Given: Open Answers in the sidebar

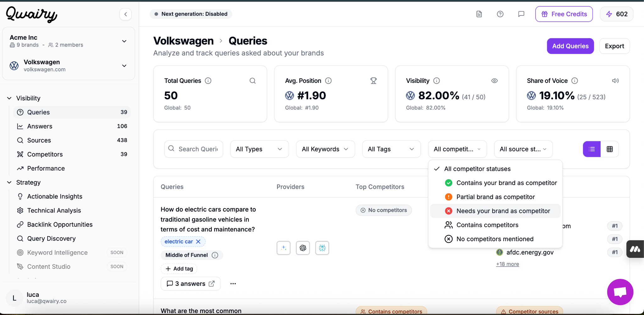Looking at the screenshot, I should point(72,126).
